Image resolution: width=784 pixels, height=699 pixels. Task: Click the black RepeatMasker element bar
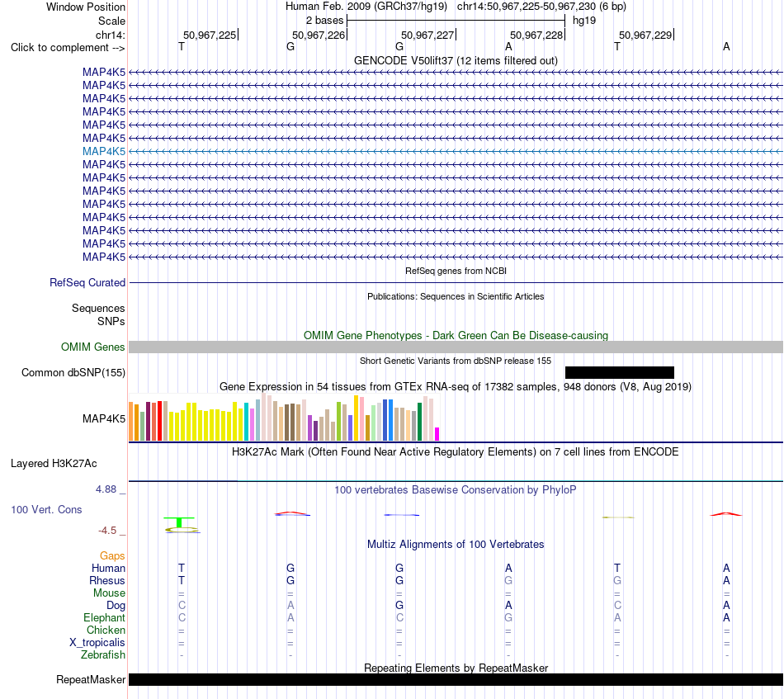(x=456, y=679)
